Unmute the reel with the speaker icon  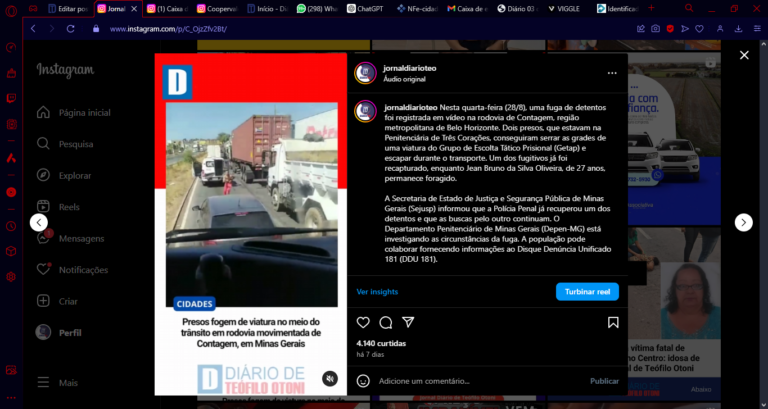click(330, 378)
